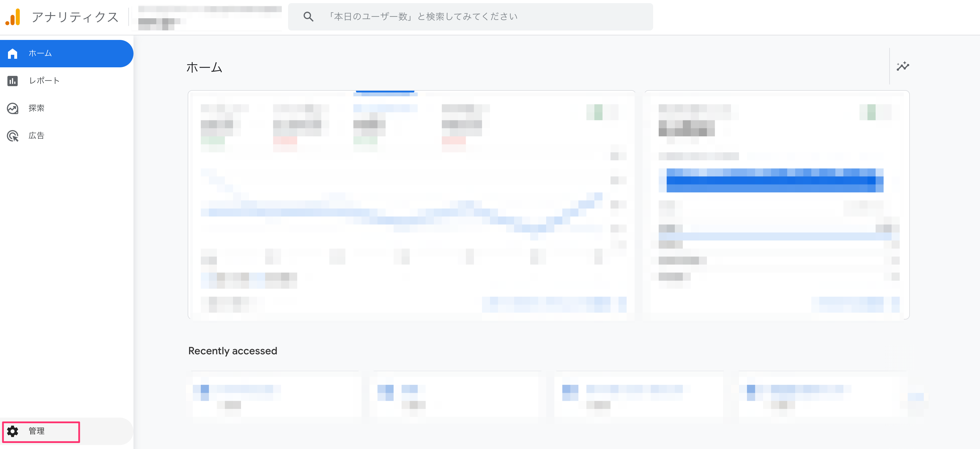Open the 管理 admin settings
The height and width of the screenshot is (449, 980).
tap(66, 431)
